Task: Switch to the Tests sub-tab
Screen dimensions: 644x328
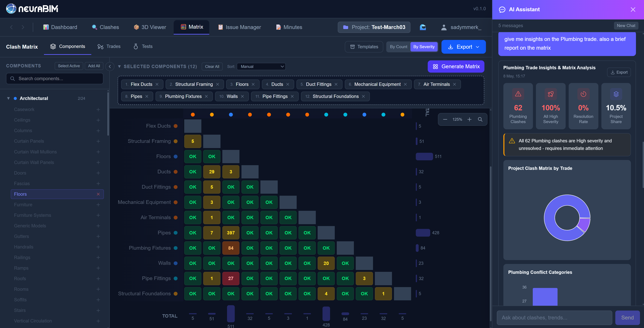Action: coord(143,46)
